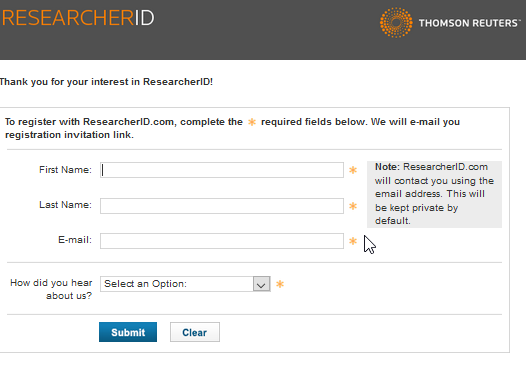Click the Thomson Reuters orange dotted emblem
This screenshot has width=526, height=365.
click(396, 22)
